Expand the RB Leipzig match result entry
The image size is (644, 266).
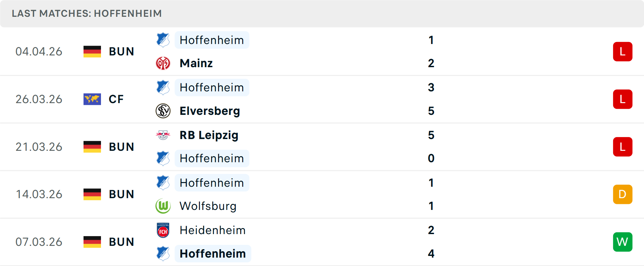tap(623, 147)
